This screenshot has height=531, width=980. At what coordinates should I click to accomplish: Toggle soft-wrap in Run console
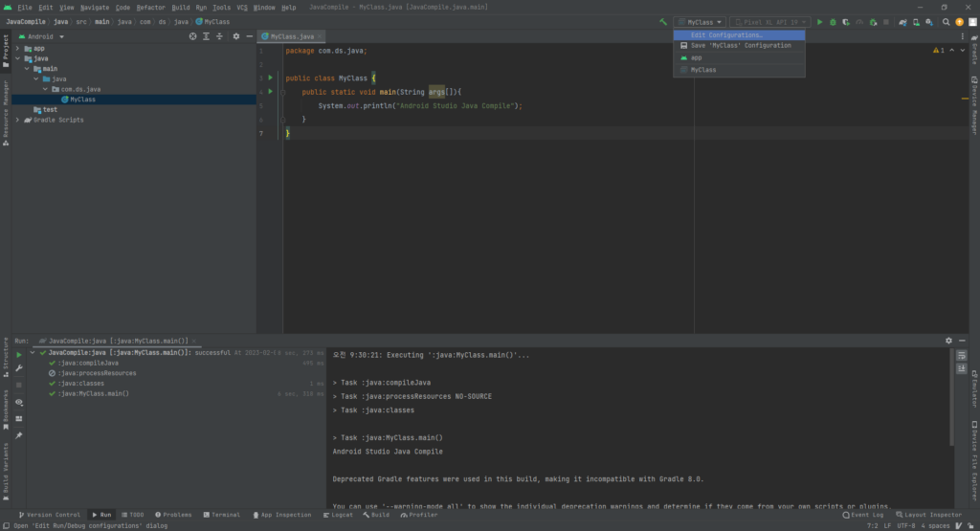coord(961,356)
